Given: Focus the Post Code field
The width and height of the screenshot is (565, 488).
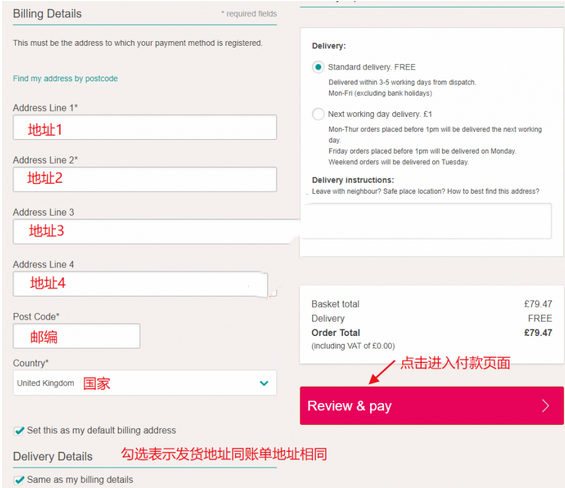Looking at the screenshot, I should point(76,336).
